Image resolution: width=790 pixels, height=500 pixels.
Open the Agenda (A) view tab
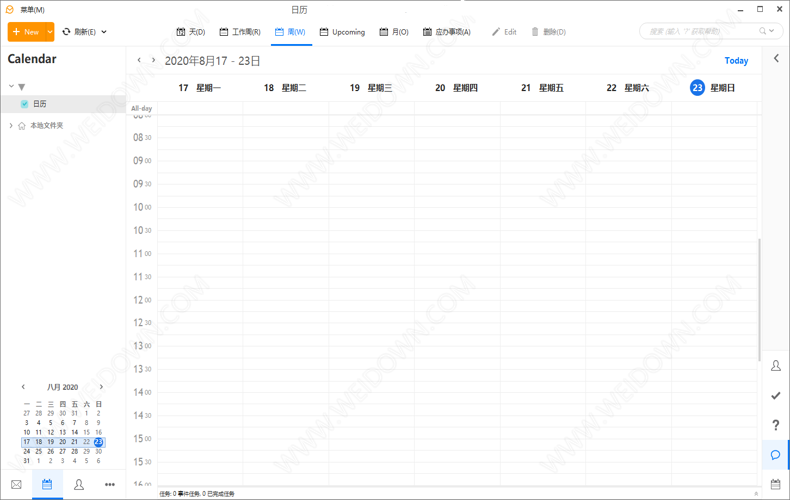point(446,32)
